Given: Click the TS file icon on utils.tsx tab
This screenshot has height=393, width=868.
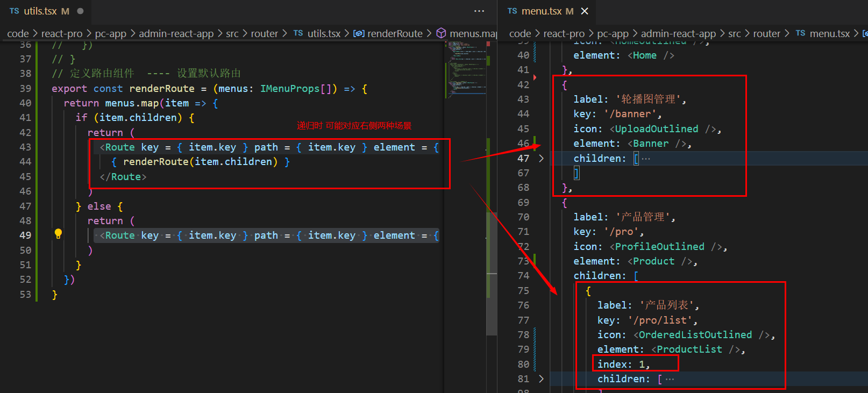Looking at the screenshot, I should [15, 11].
